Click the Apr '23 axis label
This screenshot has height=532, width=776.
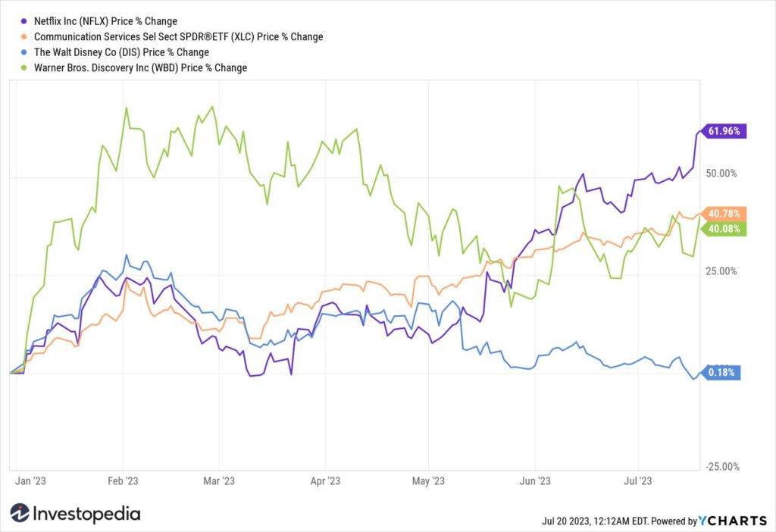click(325, 481)
